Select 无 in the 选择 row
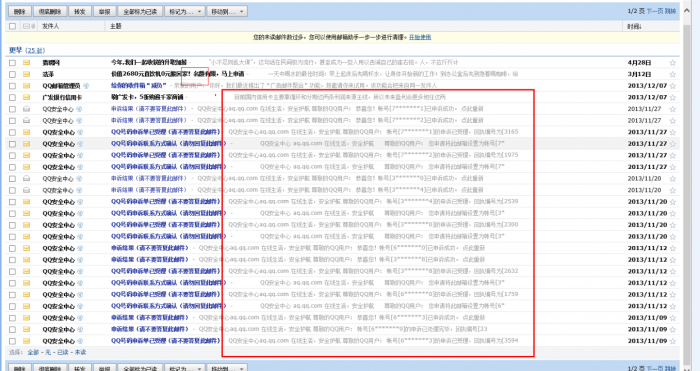This screenshot has width=700, height=371. 48,352
